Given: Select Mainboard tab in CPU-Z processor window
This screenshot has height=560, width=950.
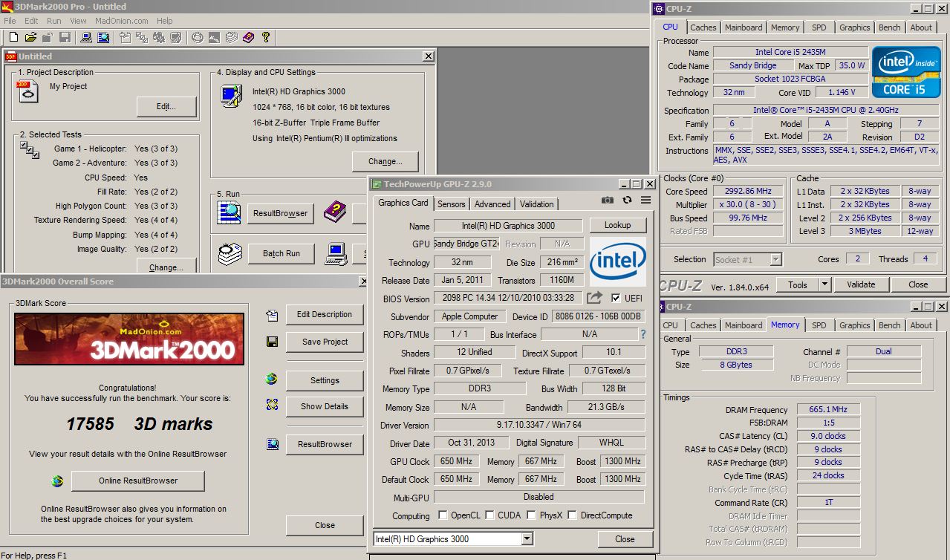Looking at the screenshot, I should pyautogui.click(x=744, y=27).
